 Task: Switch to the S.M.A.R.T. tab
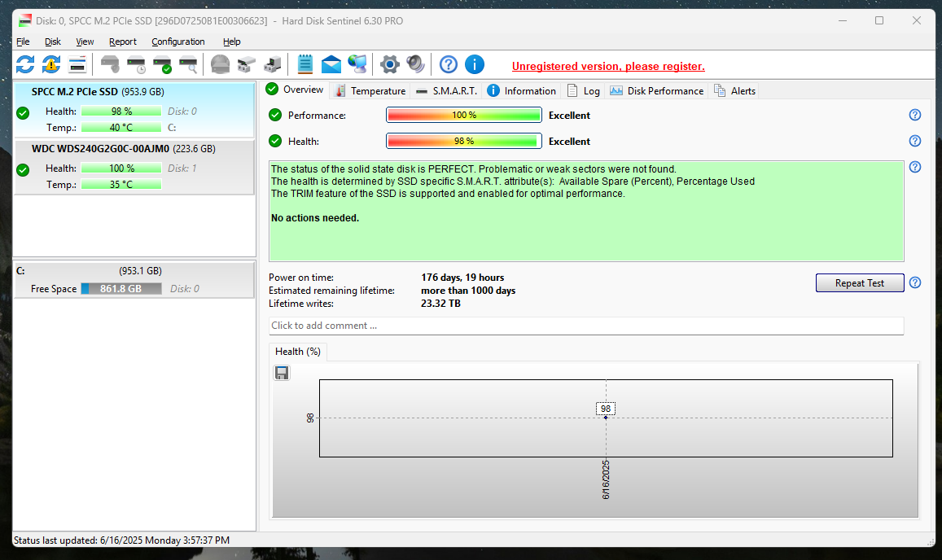[446, 90]
